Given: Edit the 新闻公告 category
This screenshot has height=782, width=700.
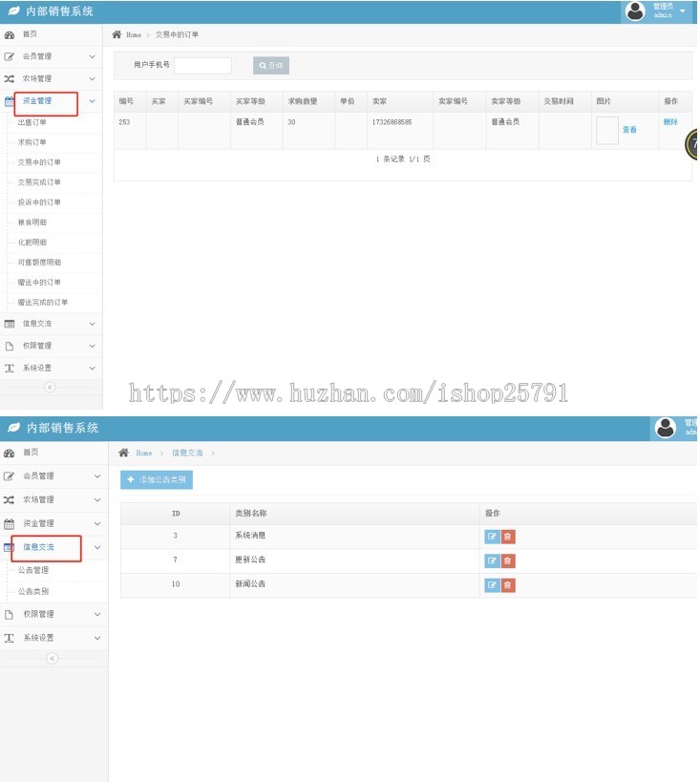Looking at the screenshot, I should [x=492, y=585].
